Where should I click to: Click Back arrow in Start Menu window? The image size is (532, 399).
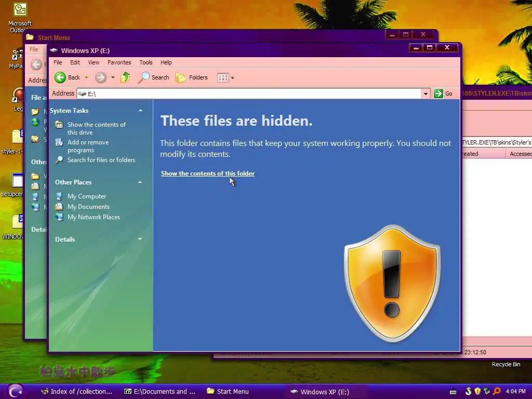click(36, 64)
